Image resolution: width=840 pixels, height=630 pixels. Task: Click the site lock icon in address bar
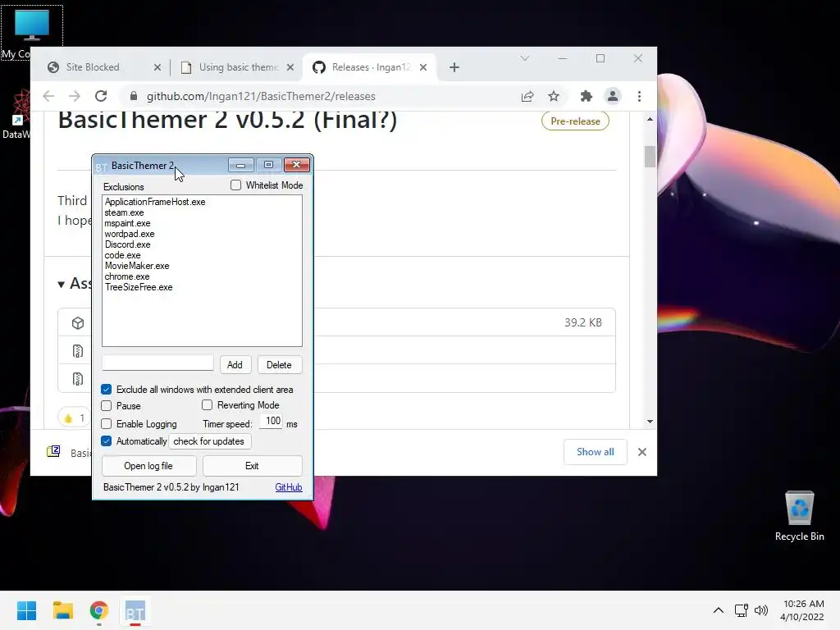point(134,97)
